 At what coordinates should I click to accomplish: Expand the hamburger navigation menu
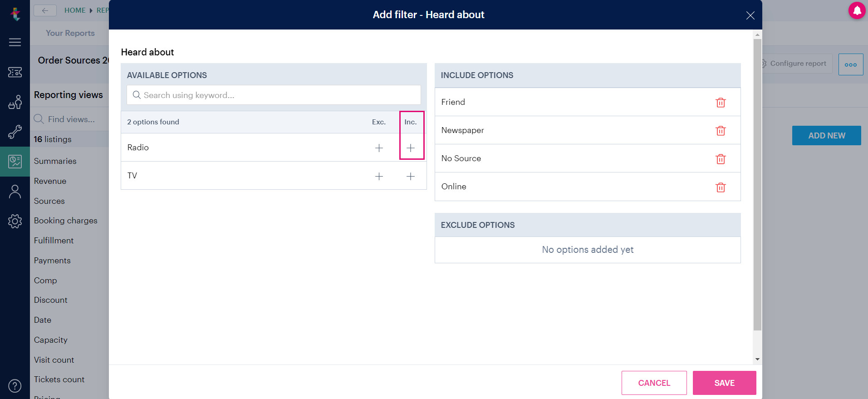tap(15, 42)
